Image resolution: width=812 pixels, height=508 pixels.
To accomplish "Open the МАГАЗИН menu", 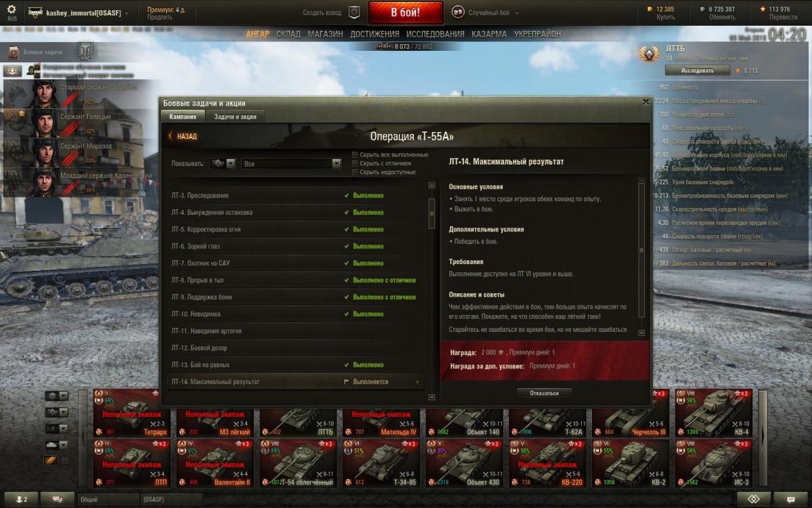I will point(325,34).
